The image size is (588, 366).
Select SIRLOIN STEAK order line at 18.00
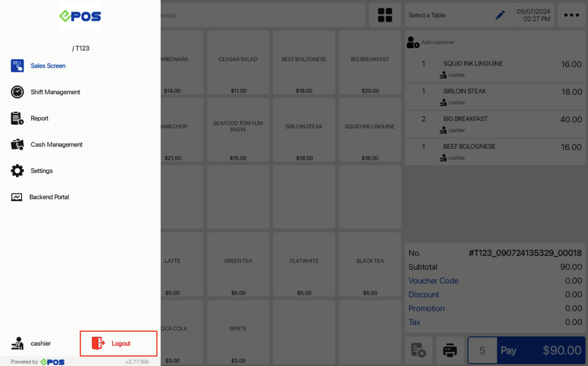(495, 96)
